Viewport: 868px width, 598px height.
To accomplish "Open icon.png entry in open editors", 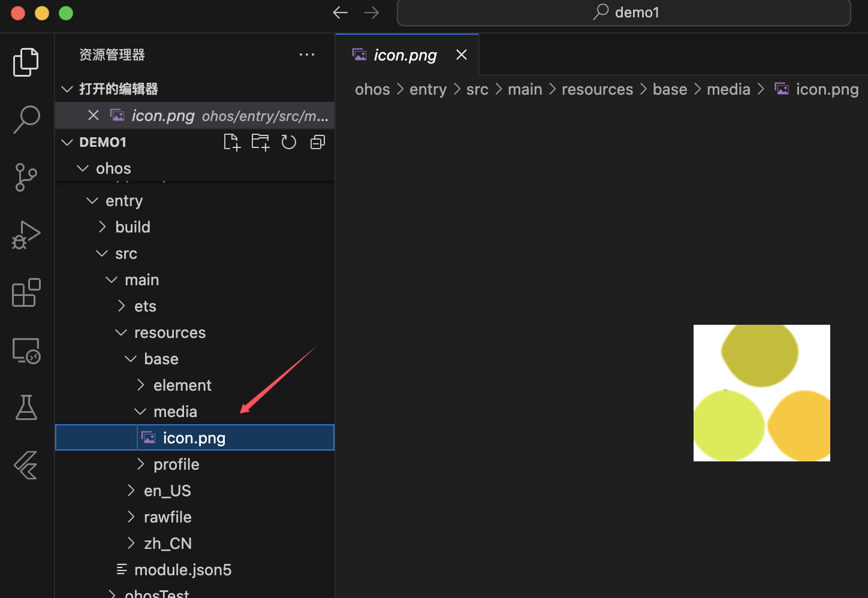I will [195, 115].
